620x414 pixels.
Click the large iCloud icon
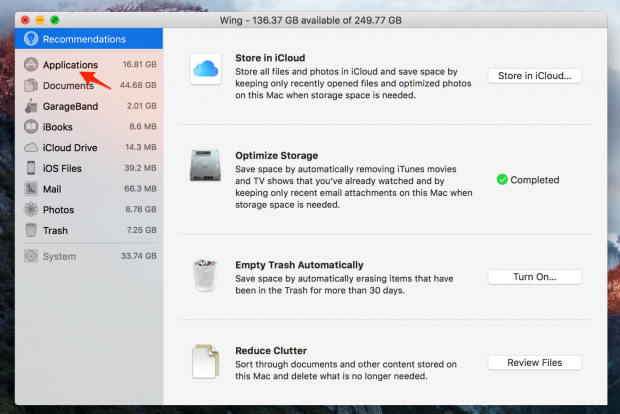pyautogui.click(x=205, y=69)
